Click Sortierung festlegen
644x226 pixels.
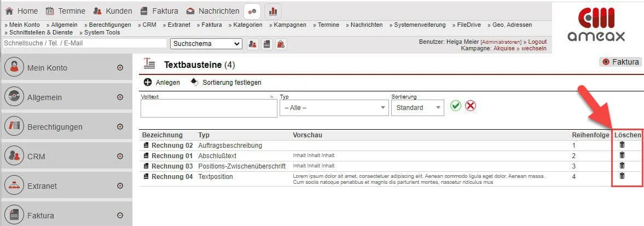231,83
